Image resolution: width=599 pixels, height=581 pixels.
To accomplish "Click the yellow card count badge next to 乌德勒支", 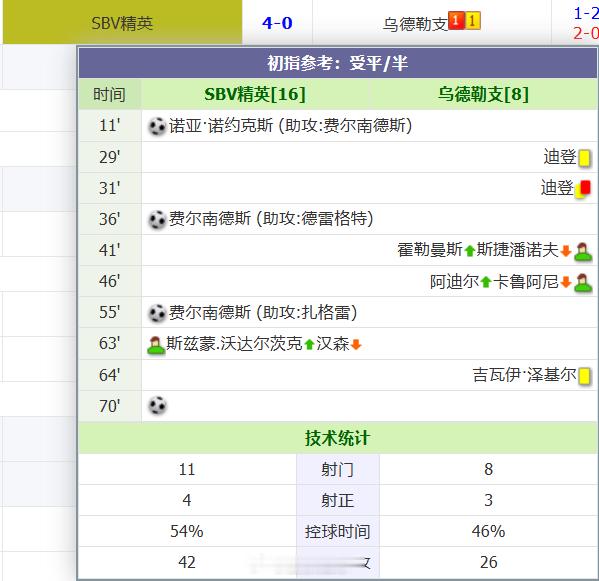I will (x=473, y=21).
